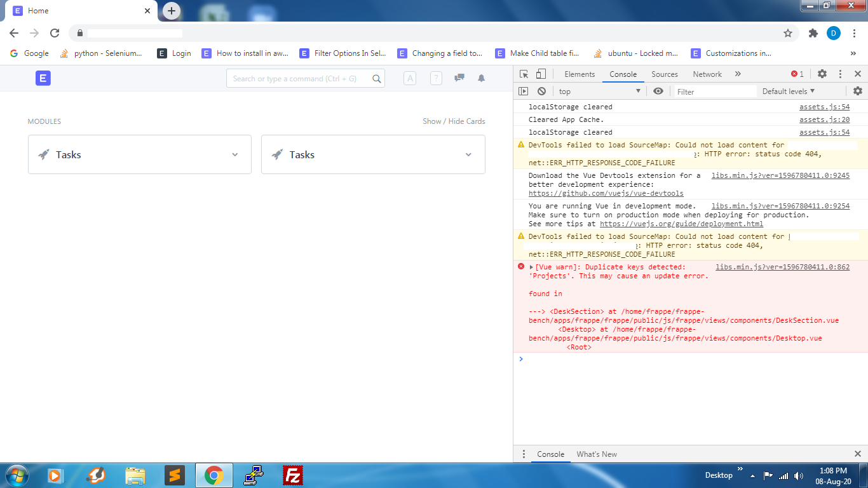Open DevTools main settings gear
The width and height of the screenshot is (868, 488).
[822, 74]
